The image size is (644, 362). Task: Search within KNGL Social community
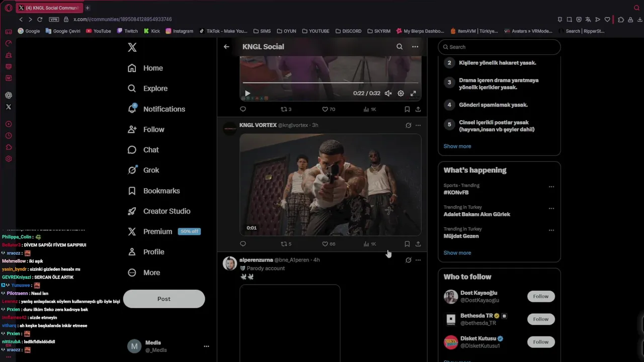(x=399, y=47)
